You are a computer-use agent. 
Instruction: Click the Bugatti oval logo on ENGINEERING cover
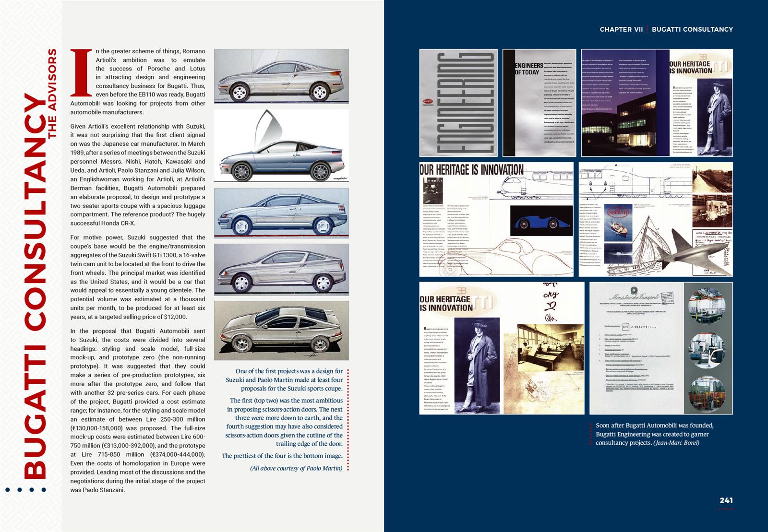pyautogui.click(x=427, y=103)
